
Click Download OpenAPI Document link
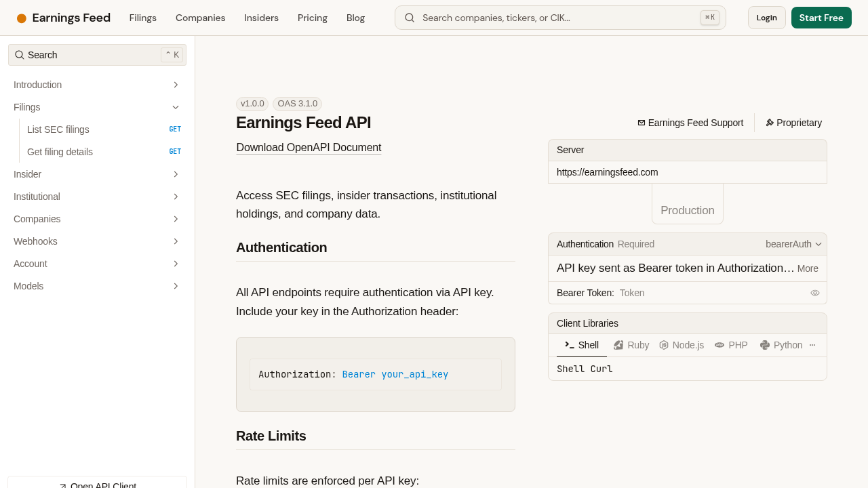click(x=309, y=148)
